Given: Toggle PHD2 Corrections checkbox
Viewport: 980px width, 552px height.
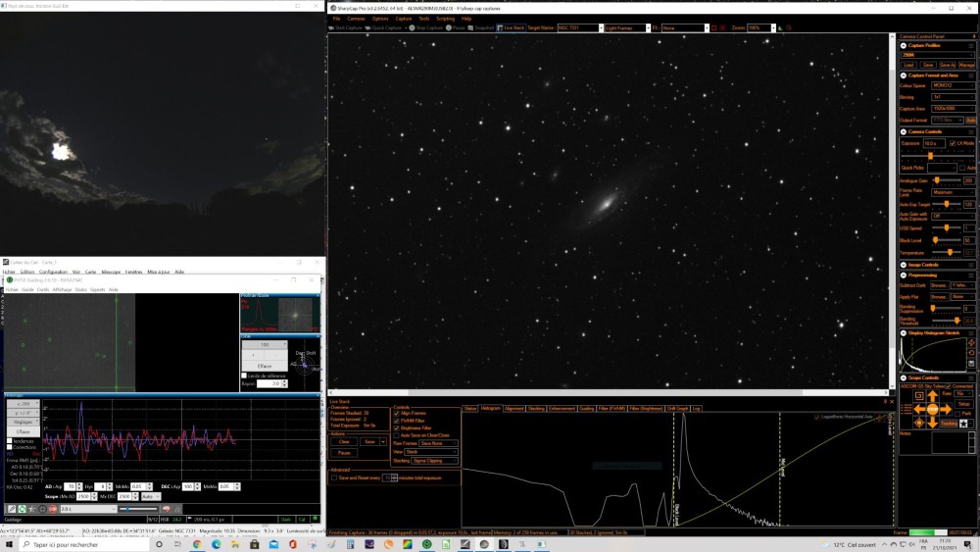Looking at the screenshot, I should pos(10,448).
